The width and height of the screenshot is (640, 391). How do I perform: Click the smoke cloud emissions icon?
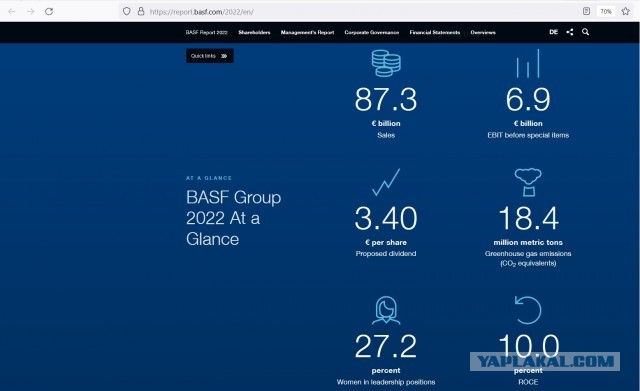coord(528,182)
